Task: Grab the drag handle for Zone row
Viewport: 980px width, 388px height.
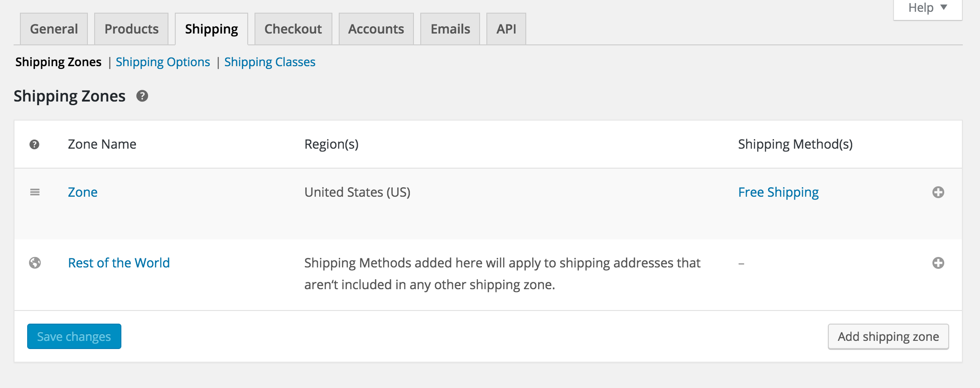Action: (35, 193)
